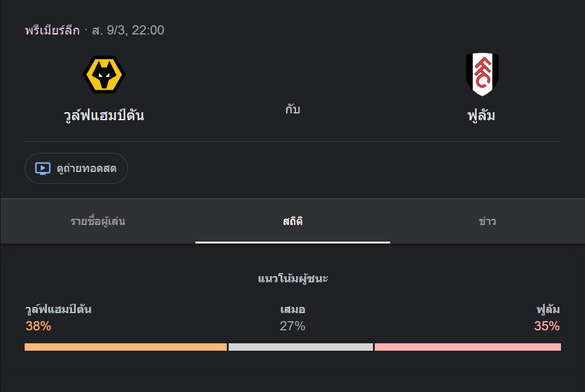Screen dimensions: 585x392
Task: Click the pink Fulham win probability bar
Action: click(x=467, y=347)
